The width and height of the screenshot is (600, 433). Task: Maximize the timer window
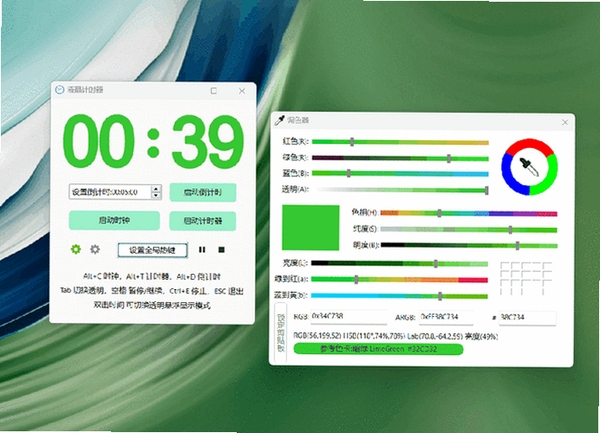(214, 91)
